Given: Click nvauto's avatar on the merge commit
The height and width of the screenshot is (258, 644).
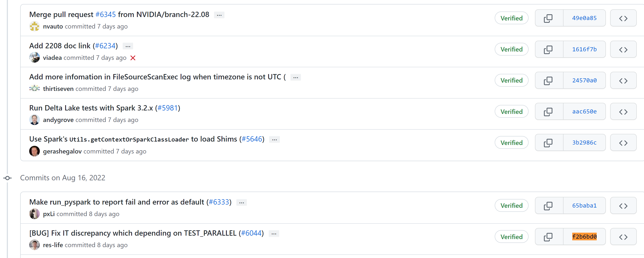Looking at the screenshot, I should 34,26.
